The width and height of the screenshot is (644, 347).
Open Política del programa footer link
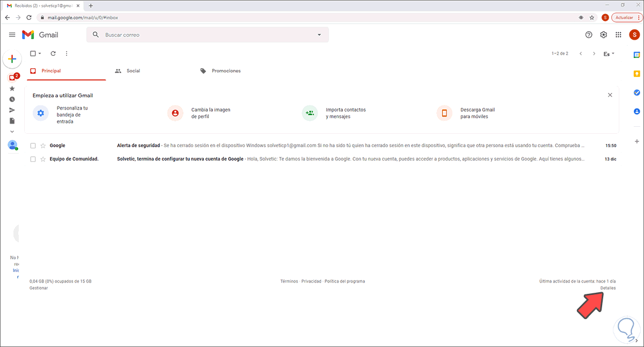[345, 281]
